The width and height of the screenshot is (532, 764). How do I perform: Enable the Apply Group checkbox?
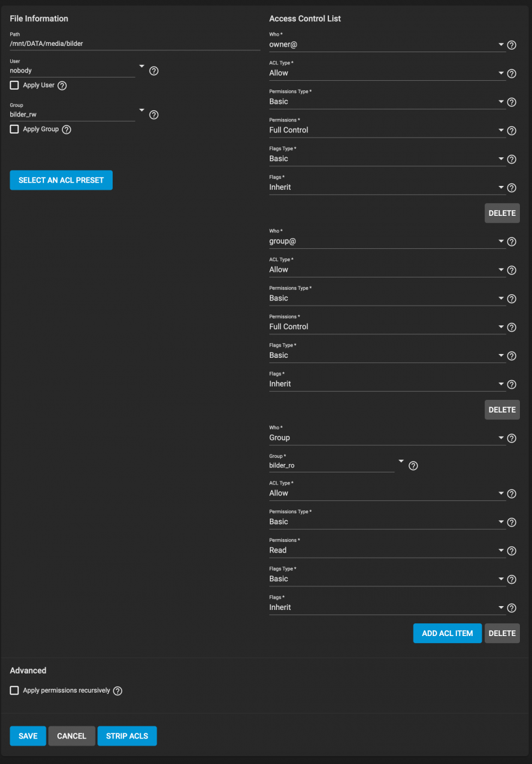point(15,129)
